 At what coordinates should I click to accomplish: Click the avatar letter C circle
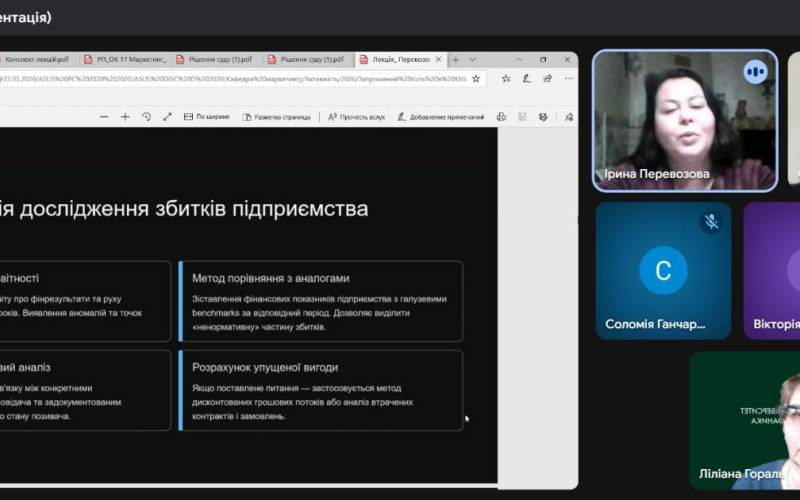tap(663, 270)
